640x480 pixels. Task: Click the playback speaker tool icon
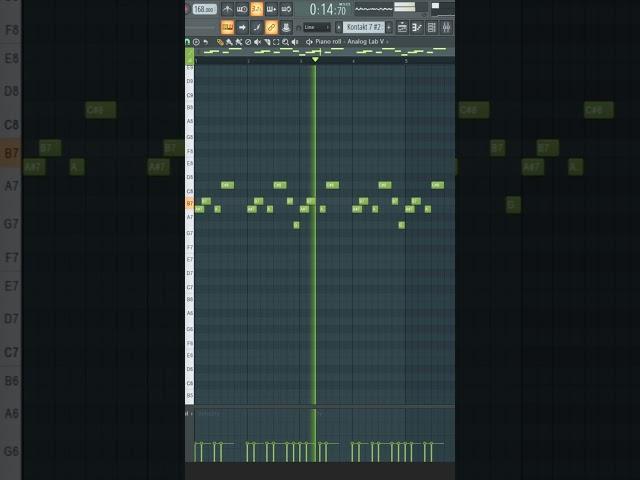295,42
